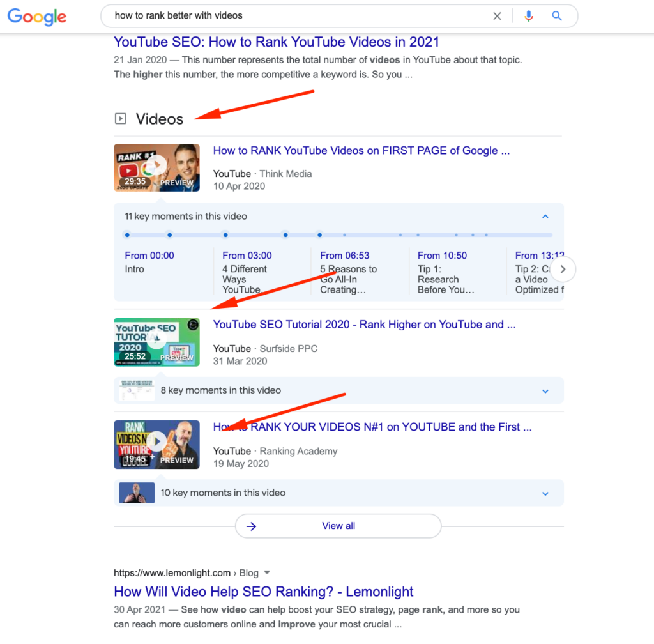Play the Ranking Academy video thumbnail
Screen dimensions: 654x644
(156, 444)
